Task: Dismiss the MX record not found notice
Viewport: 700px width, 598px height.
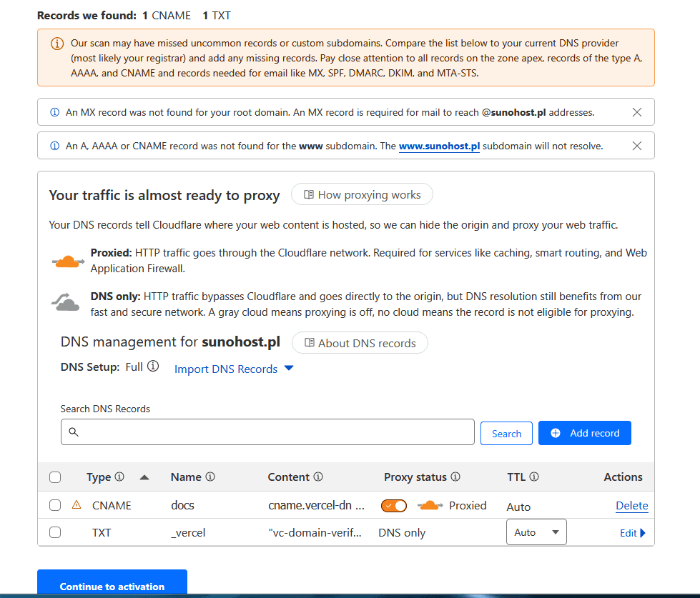Action: point(637,112)
